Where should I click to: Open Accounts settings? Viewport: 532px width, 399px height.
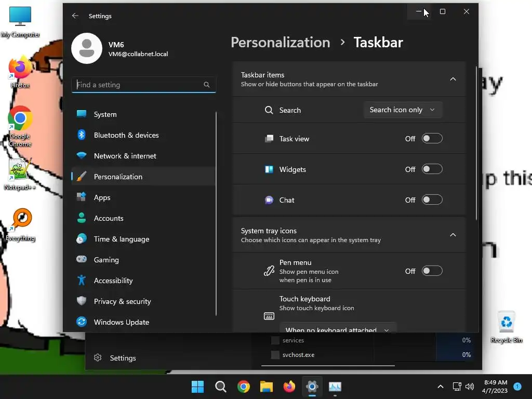coord(143,218)
